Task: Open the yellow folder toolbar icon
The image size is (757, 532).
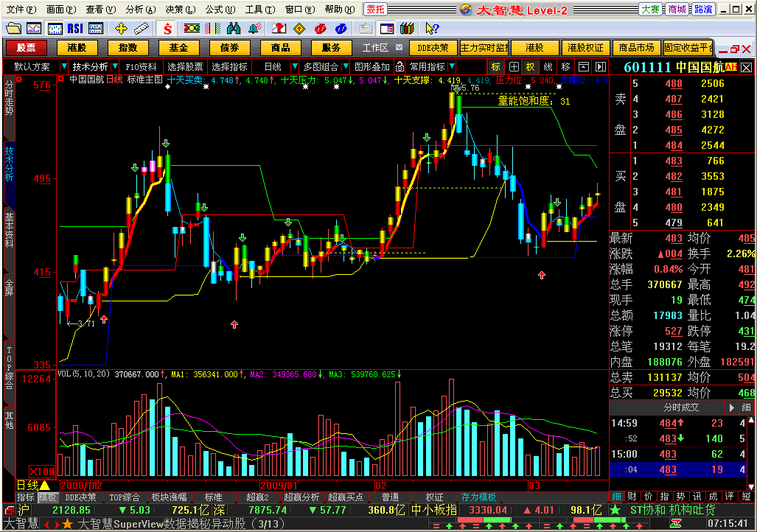Action: (13, 29)
